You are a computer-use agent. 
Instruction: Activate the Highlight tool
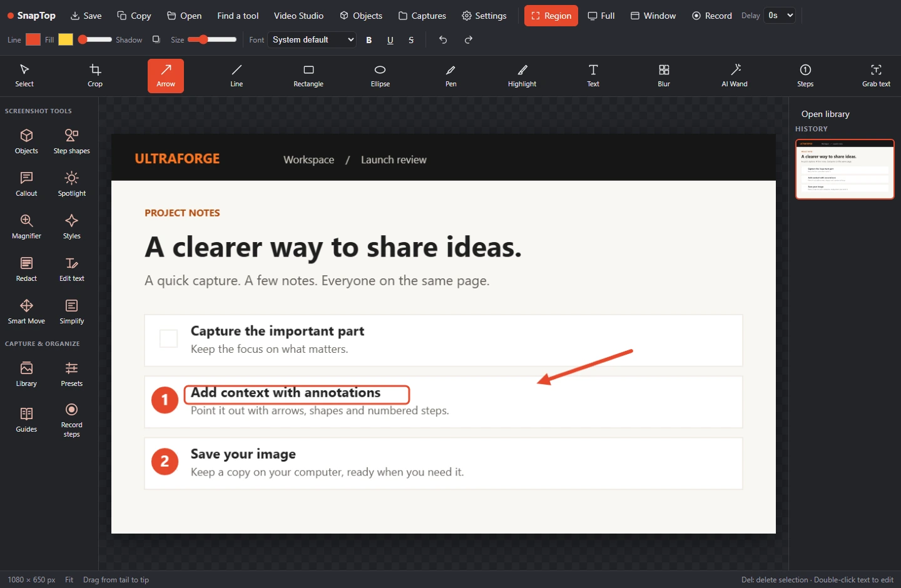click(x=522, y=76)
